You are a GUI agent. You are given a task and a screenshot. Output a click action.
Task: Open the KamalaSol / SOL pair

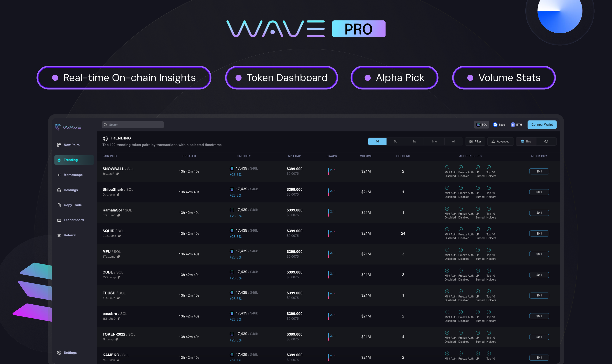117,210
